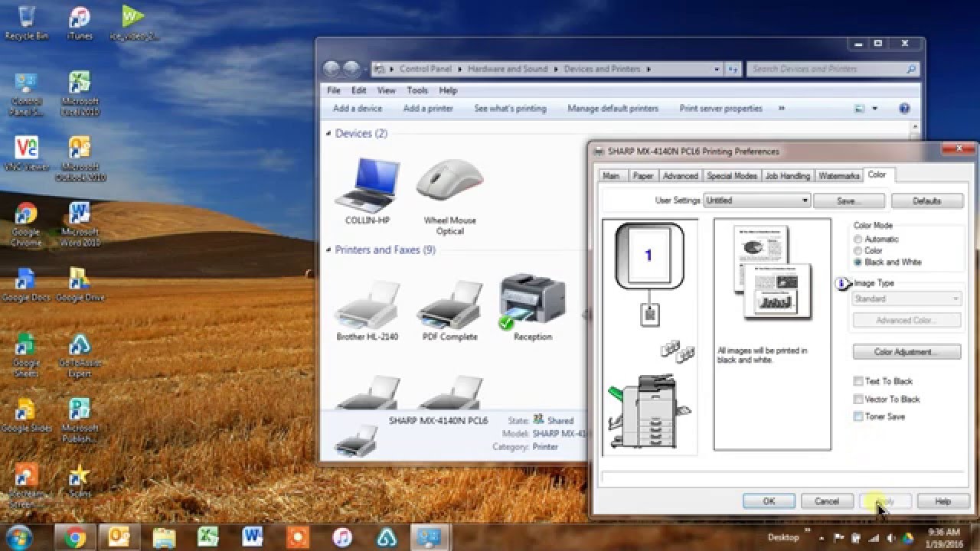Collapse the Printers and Faxes (9) group
Screen dimensions: 980x551
pyautogui.click(x=329, y=249)
